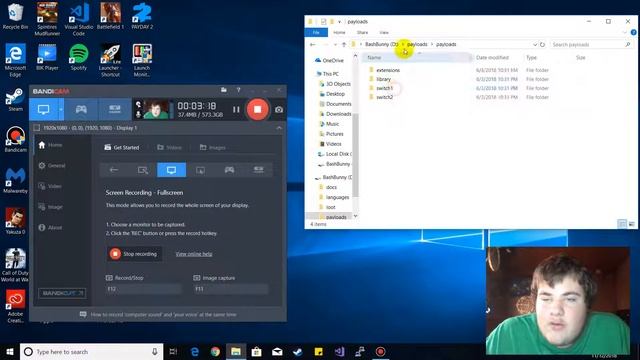
Task: Refresh the File Explorer folder view
Action: coord(542,44)
